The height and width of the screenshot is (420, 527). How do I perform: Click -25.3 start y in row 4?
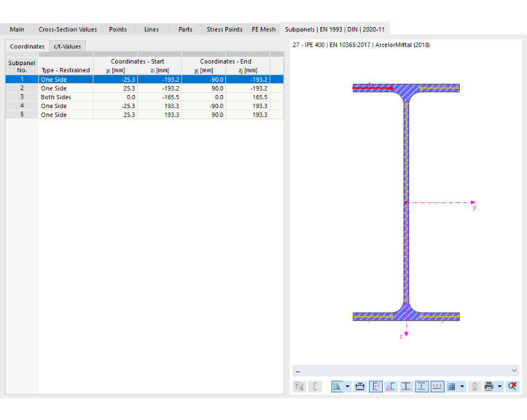pyautogui.click(x=116, y=105)
